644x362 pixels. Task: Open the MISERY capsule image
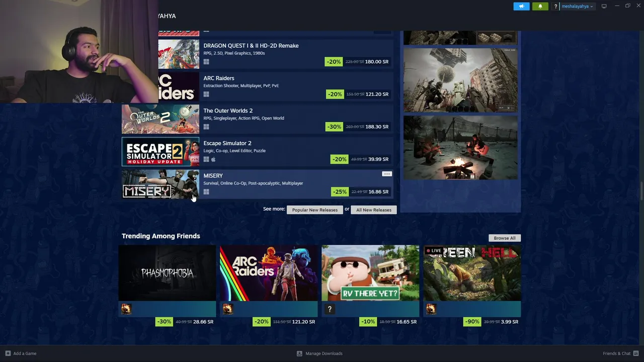coord(160,184)
